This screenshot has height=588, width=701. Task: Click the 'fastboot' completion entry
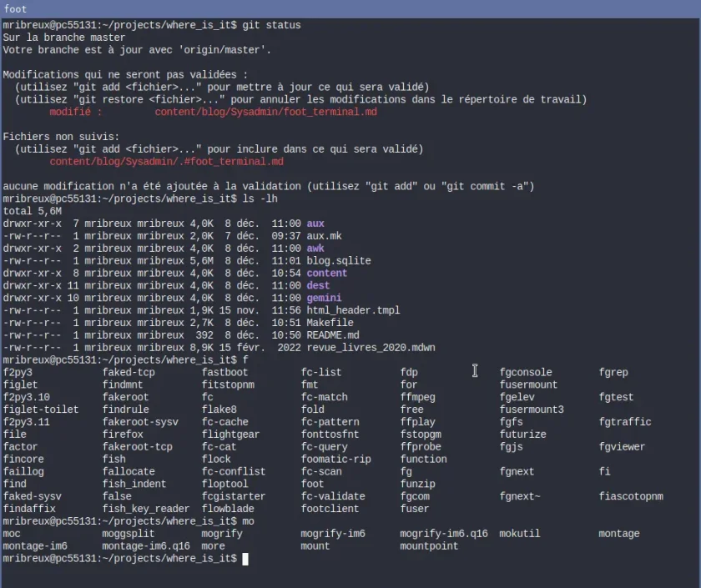(224, 373)
